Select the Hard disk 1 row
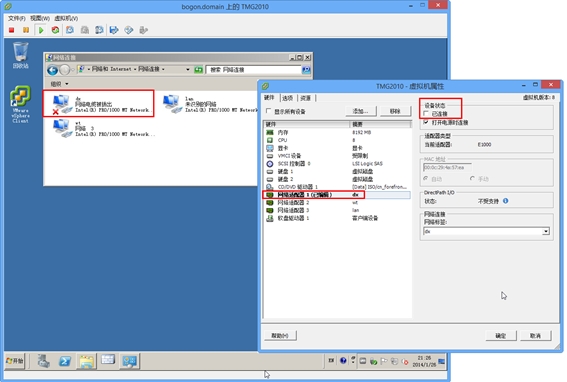Viewport: 567px width, 382px height. tap(337, 171)
